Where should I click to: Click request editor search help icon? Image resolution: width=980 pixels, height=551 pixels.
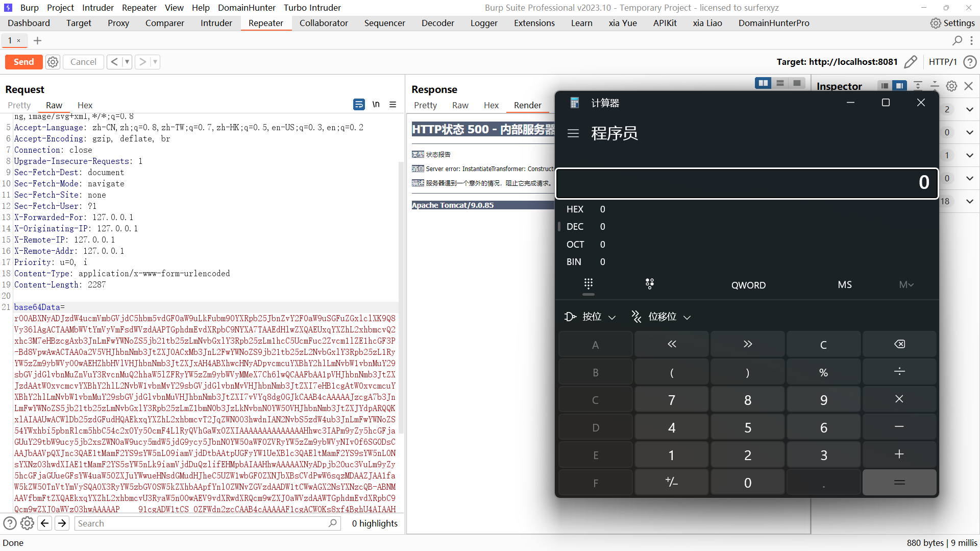[10, 523]
